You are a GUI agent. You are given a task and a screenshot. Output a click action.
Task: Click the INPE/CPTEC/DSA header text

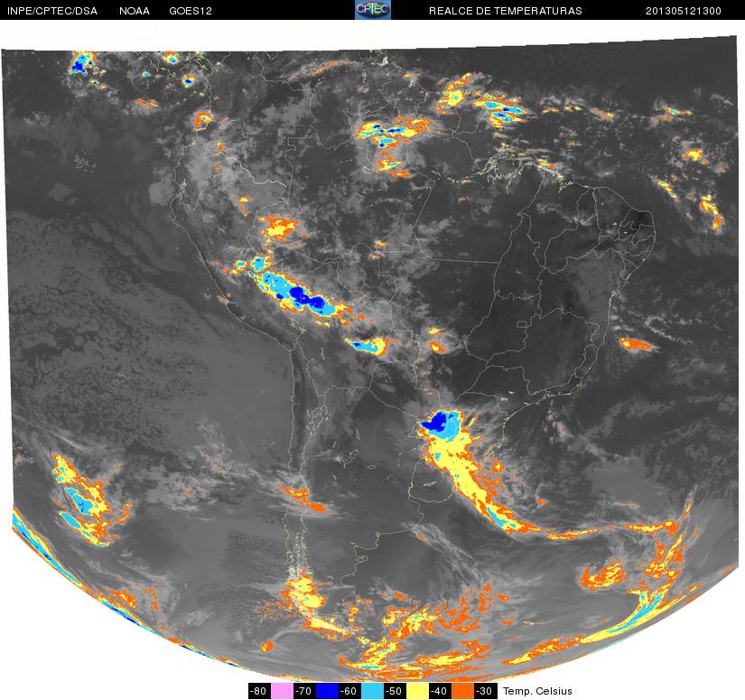52,11
